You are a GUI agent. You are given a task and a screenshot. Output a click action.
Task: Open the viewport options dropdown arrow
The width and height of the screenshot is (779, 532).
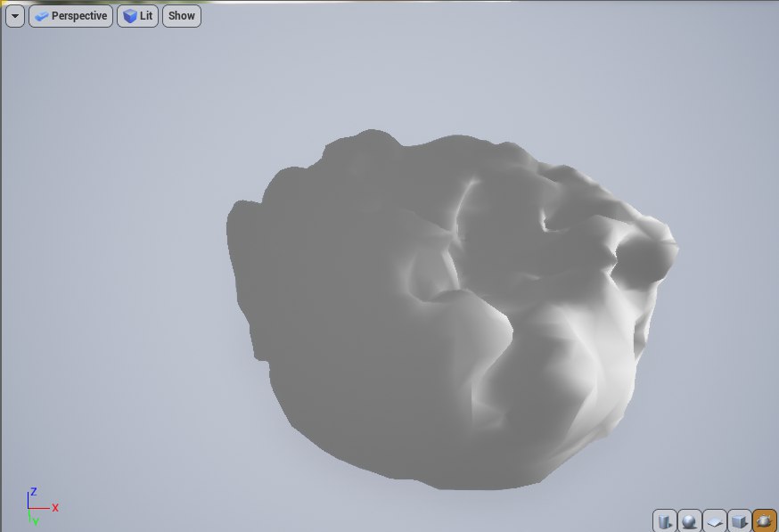[x=15, y=16]
